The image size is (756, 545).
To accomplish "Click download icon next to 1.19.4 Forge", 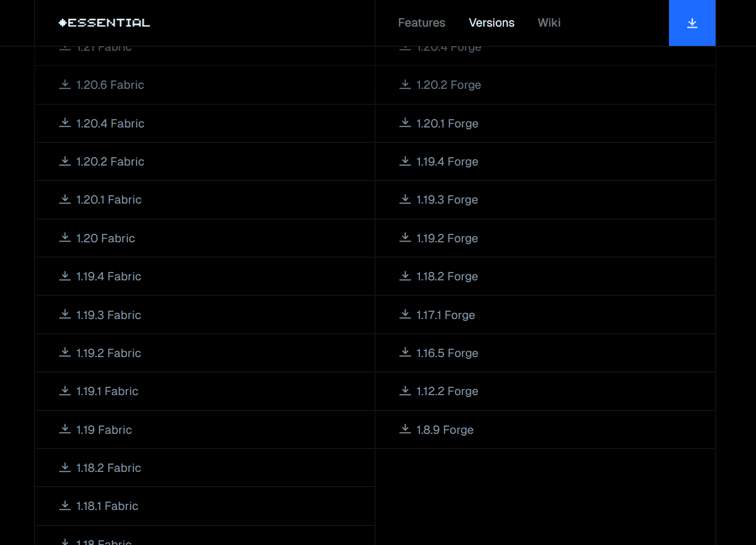I will (405, 161).
